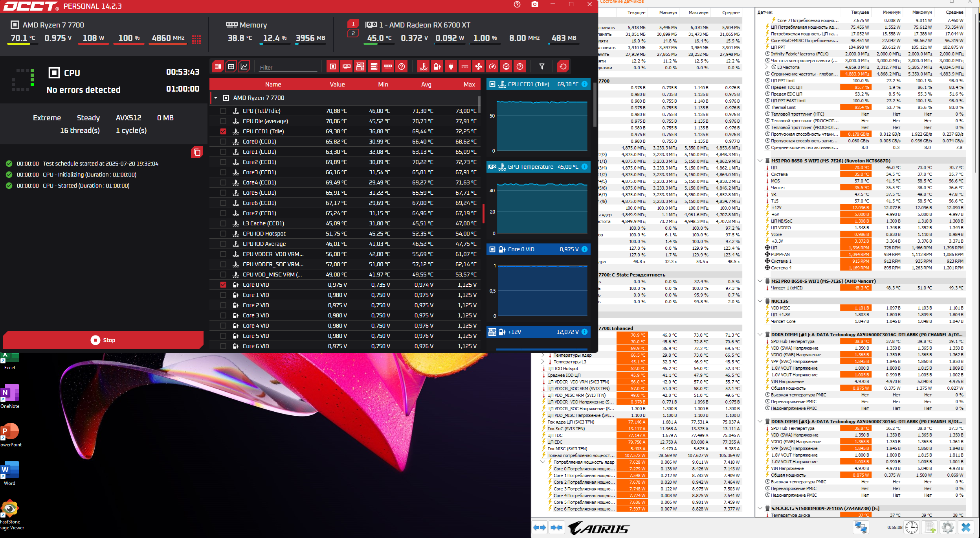Click the HWiNFO logging start icon

(x=930, y=527)
